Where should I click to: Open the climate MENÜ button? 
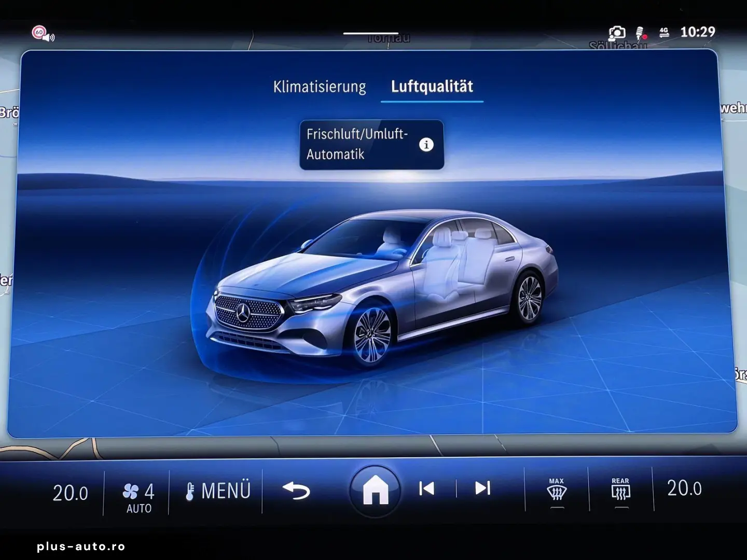pyautogui.click(x=218, y=491)
